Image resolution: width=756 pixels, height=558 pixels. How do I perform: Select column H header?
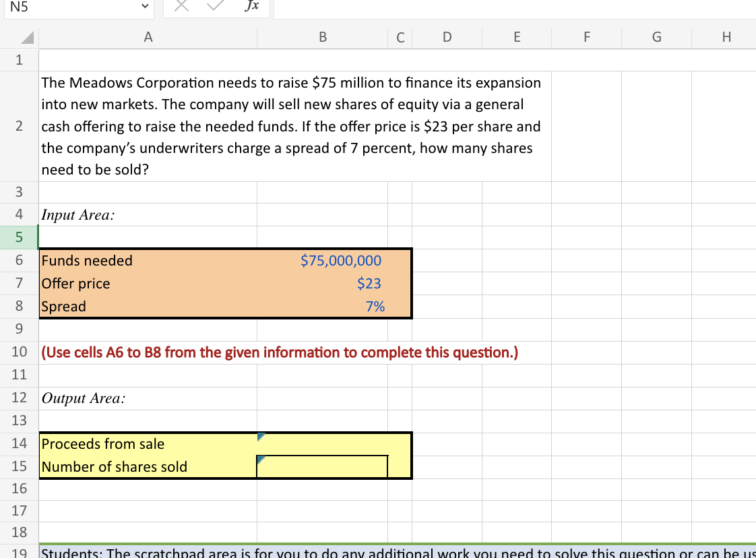tap(726, 37)
